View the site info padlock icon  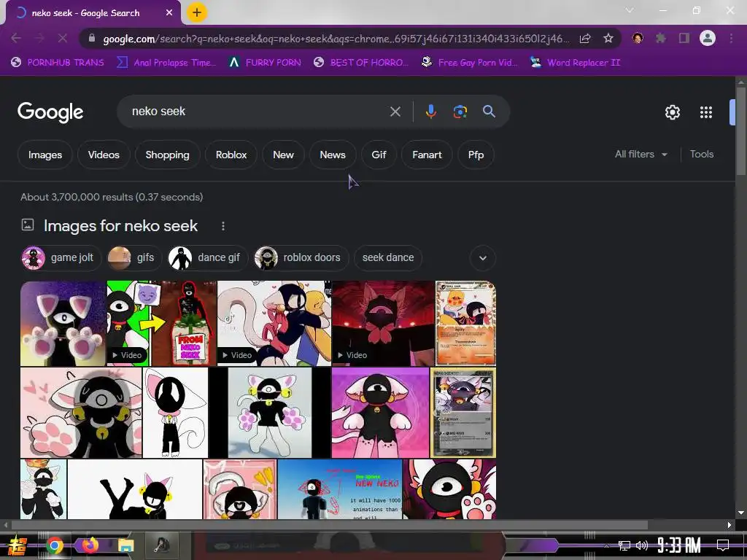point(92,38)
